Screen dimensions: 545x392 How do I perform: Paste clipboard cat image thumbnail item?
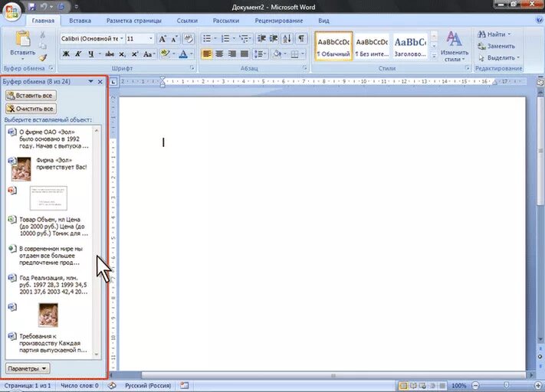48,315
